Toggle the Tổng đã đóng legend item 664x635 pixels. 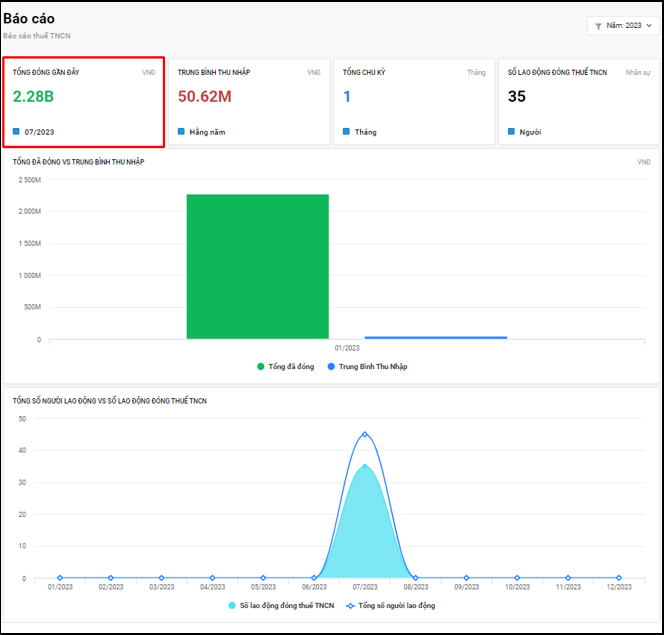tap(286, 367)
